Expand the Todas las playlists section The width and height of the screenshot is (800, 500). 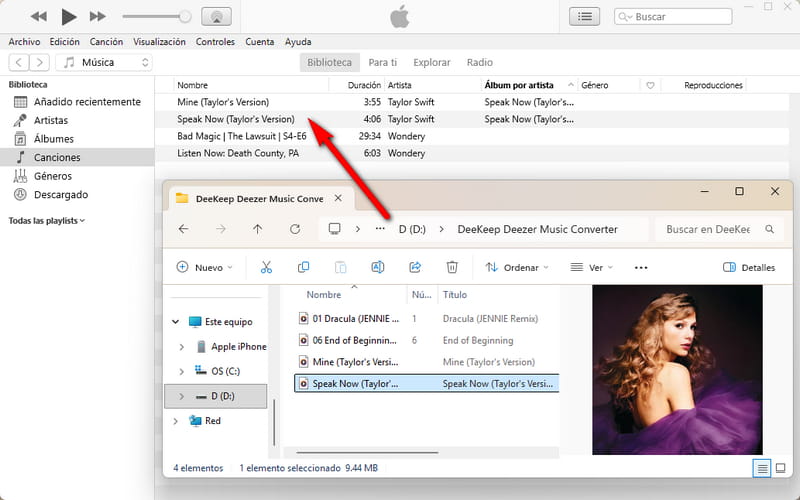[x=46, y=221]
